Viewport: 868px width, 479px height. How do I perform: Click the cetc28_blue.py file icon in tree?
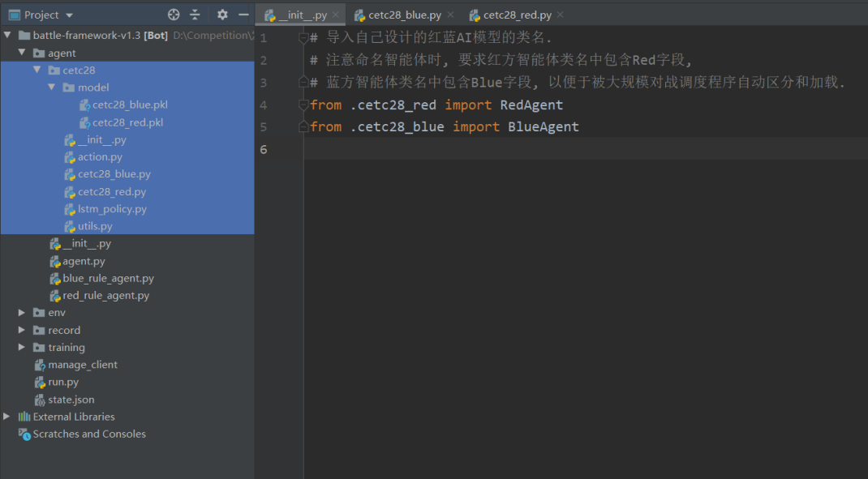70,174
